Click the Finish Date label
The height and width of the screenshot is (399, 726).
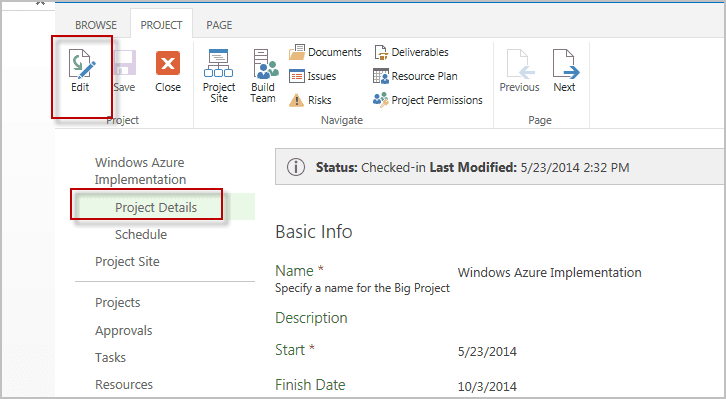[x=310, y=385]
